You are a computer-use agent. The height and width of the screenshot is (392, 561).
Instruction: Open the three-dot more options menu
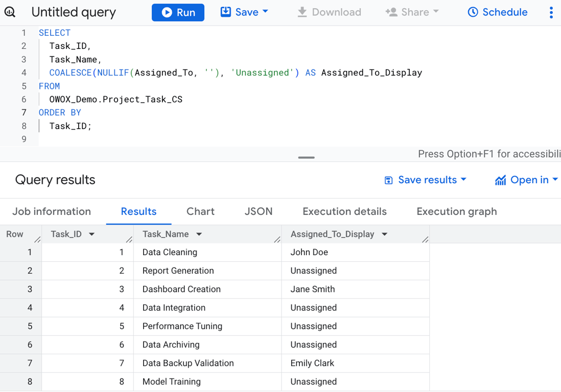(551, 13)
